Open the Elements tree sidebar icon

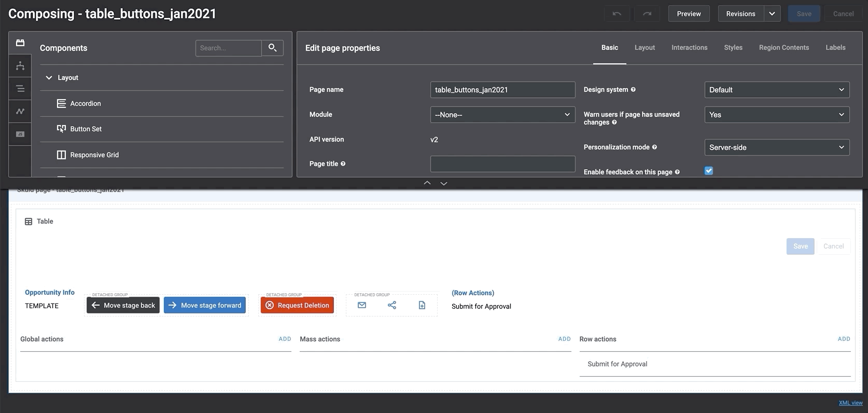pyautogui.click(x=20, y=66)
